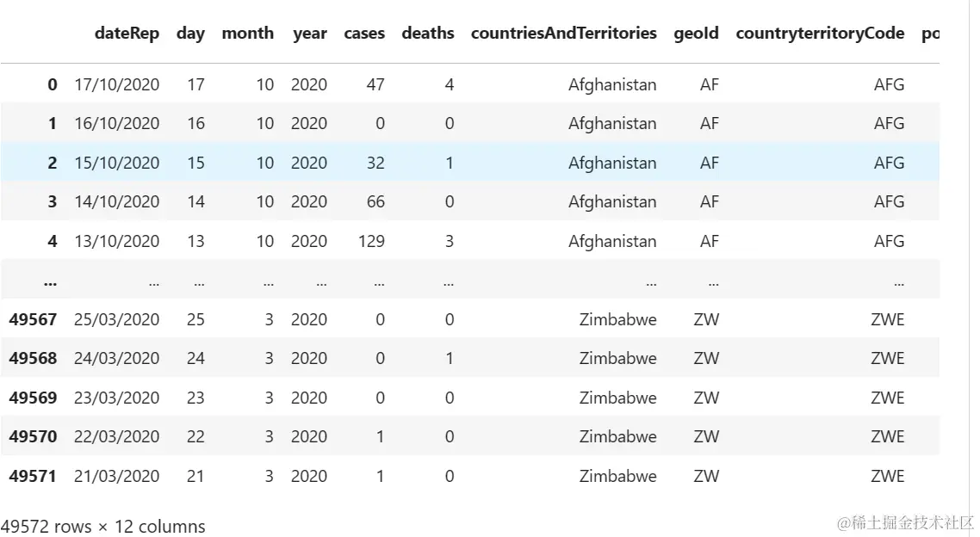The image size is (980, 537).
Task: Click Zimbabwe in row 49570
Action: (x=617, y=436)
